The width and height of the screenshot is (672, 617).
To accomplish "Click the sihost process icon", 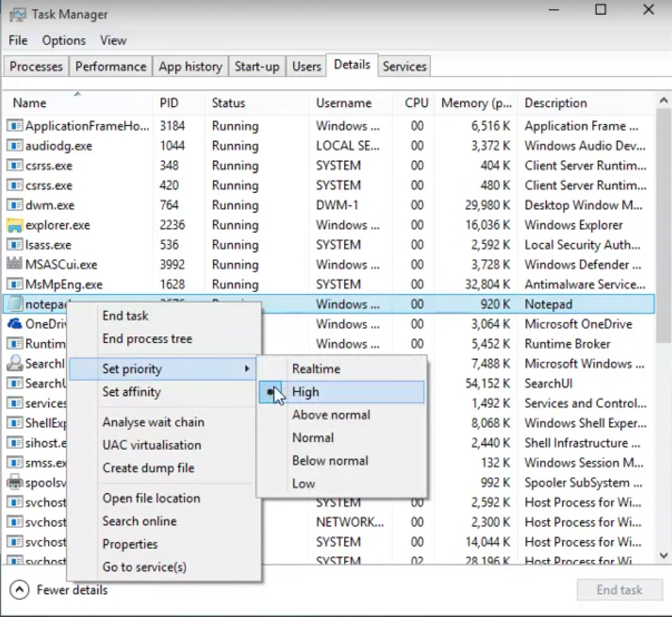I will click(15, 443).
